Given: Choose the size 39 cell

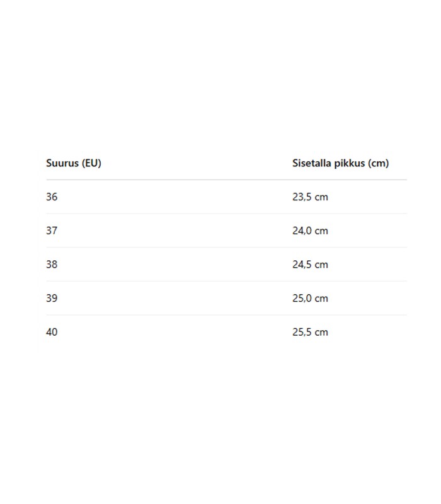Looking at the screenshot, I should pos(52,299).
